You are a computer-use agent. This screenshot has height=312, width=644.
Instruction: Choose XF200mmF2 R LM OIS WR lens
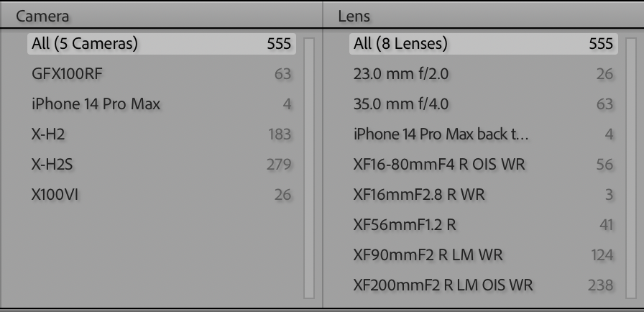point(483,285)
